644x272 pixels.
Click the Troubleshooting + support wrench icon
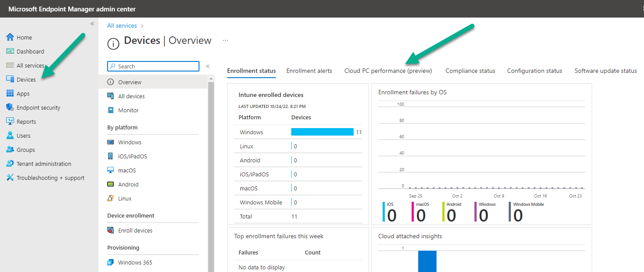tap(10, 178)
